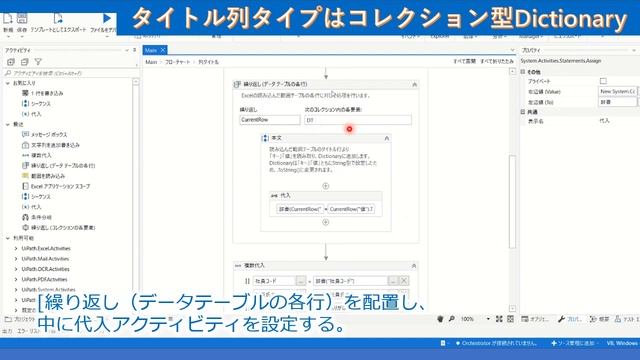Screen dimensions: 640x360
Task: Click the New (新規) file icon
Action: tap(8, 18)
